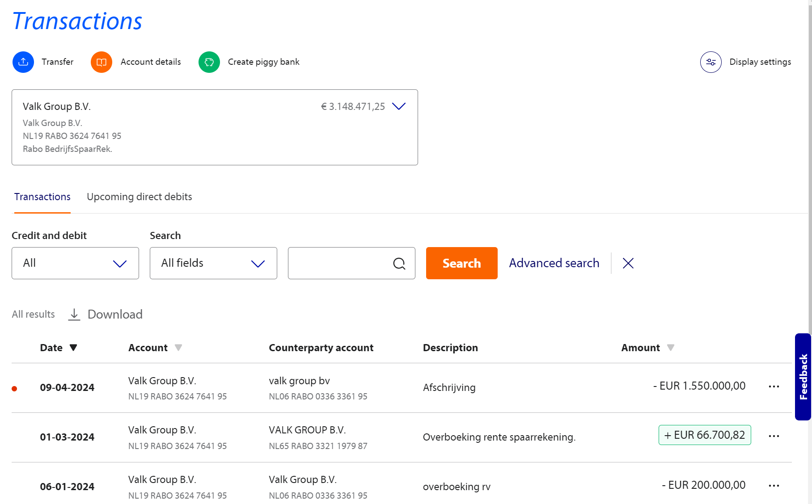Sort transactions by Date column
The image size is (812, 504).
coord(73,348)
